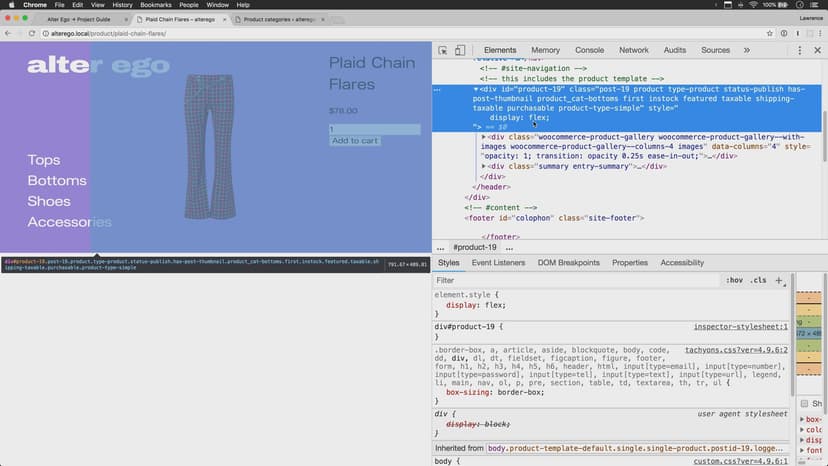Click the browser back arrow

tap(9, 34)
